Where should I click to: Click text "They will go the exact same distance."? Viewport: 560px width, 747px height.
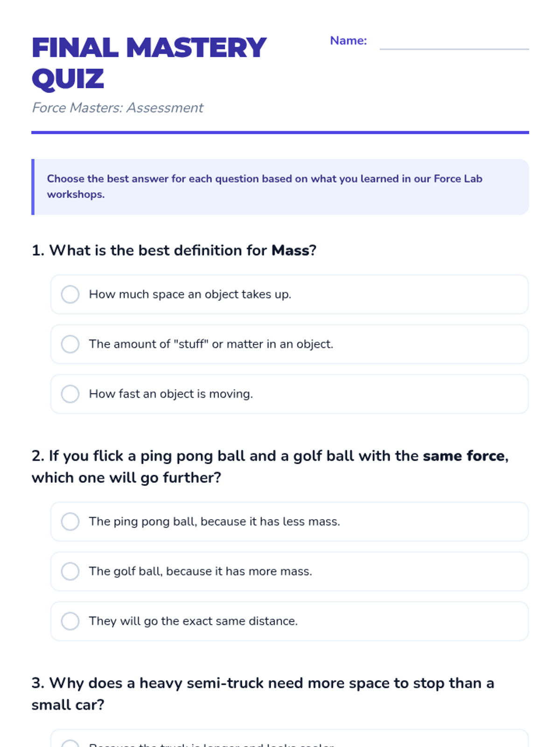[193, 621]
